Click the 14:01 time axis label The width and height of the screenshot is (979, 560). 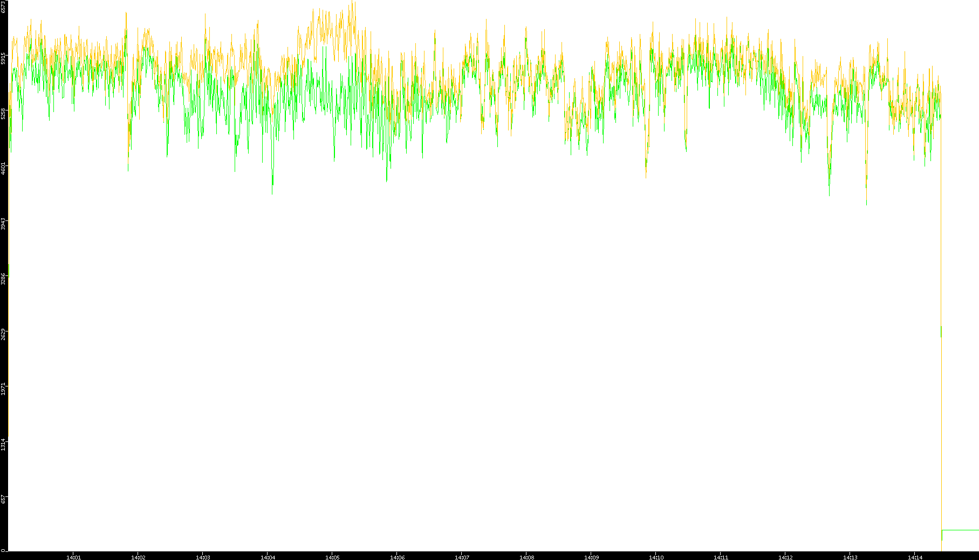click(x=73, y=557)
